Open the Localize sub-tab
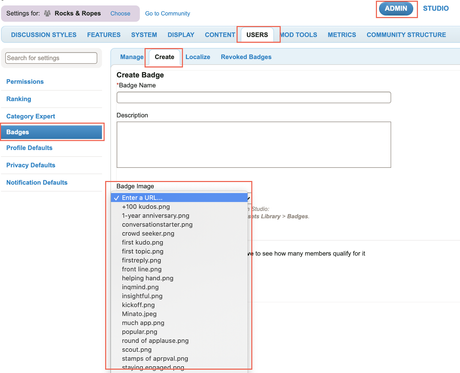460x373 pixels. click(x=198, y=57)
